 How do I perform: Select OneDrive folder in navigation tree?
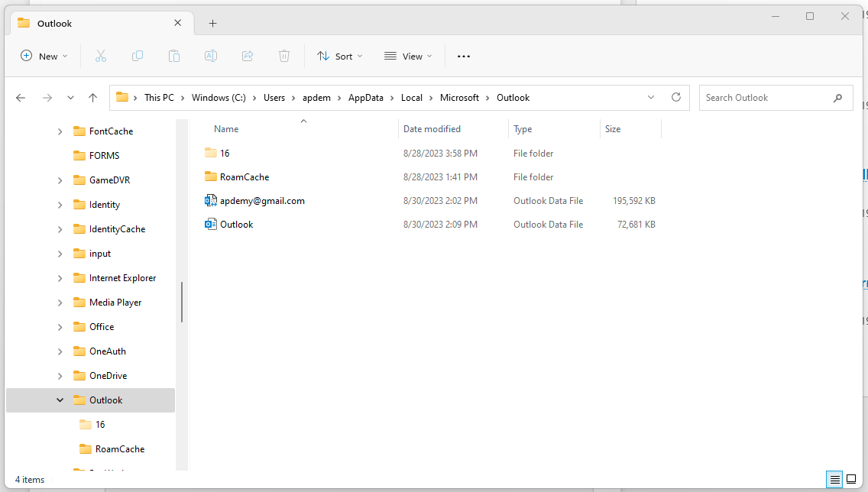(x=108, y=376)
